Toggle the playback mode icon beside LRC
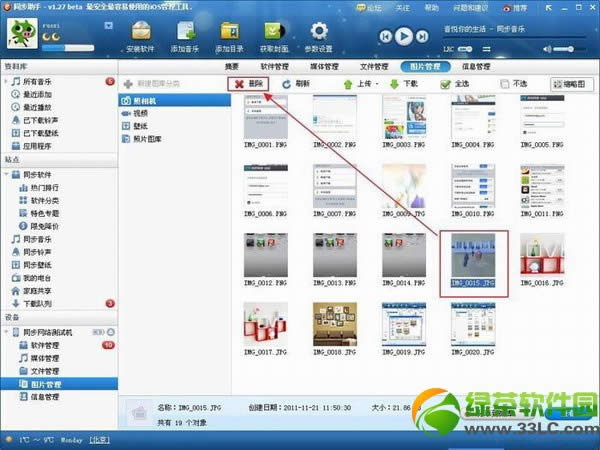600x450 pixels. (486, 49)
